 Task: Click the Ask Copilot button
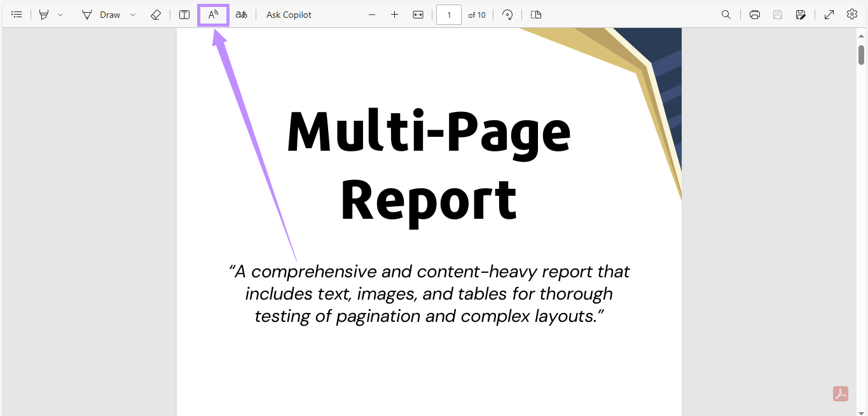coord(289,15)
